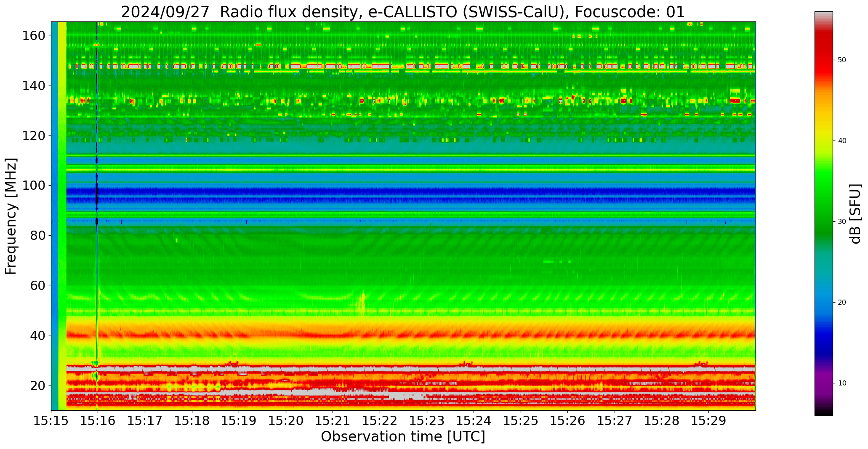Click the 15:20 time tick label
This screenshot has height=449, width=868.
[x=286, y=420]
